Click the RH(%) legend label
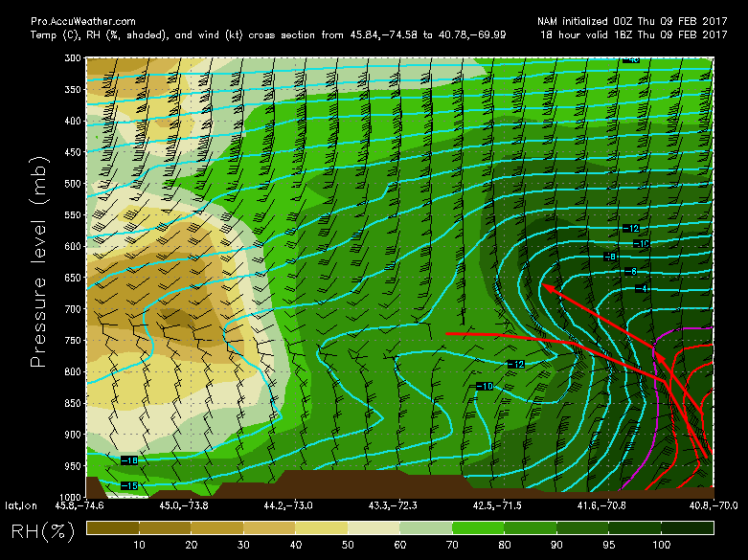 [37, 529]
